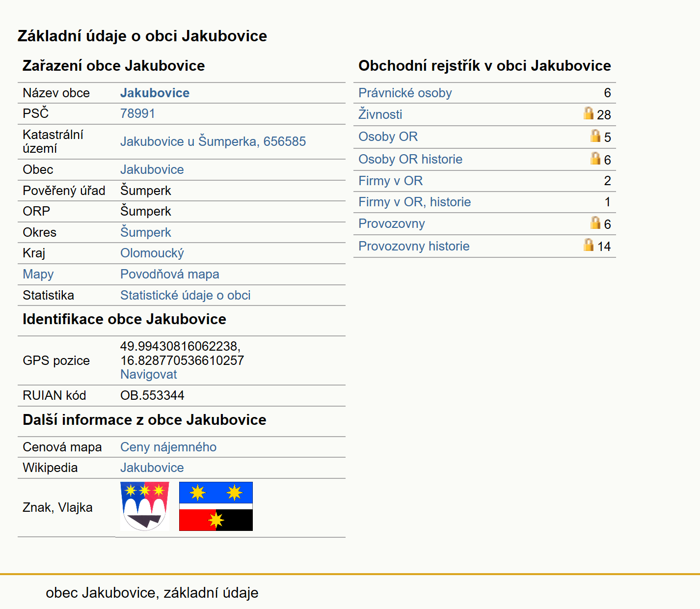Click the Katastrální území label
Screen dimensions: 700x609
[x=53, y=141]
